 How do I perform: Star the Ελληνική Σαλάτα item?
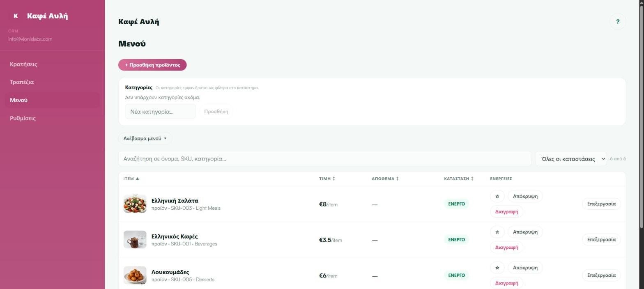click(x=497, y=196)
